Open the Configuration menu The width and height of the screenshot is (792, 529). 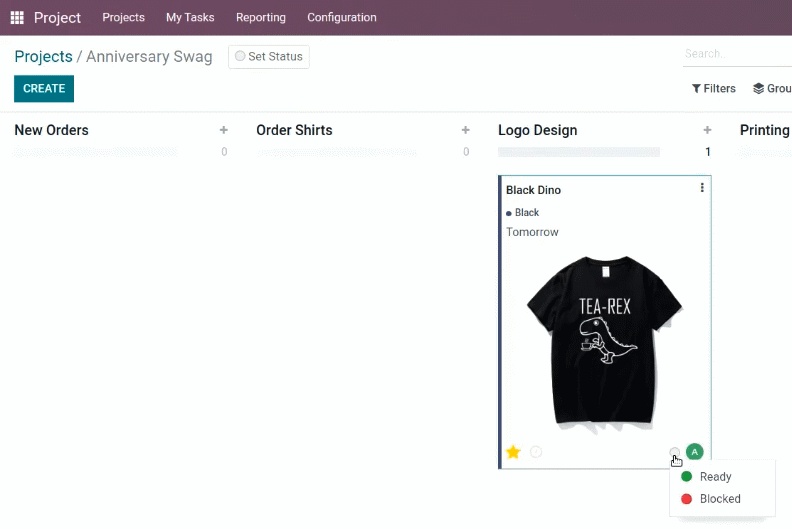pyautogui.click(x=342, y=18)
